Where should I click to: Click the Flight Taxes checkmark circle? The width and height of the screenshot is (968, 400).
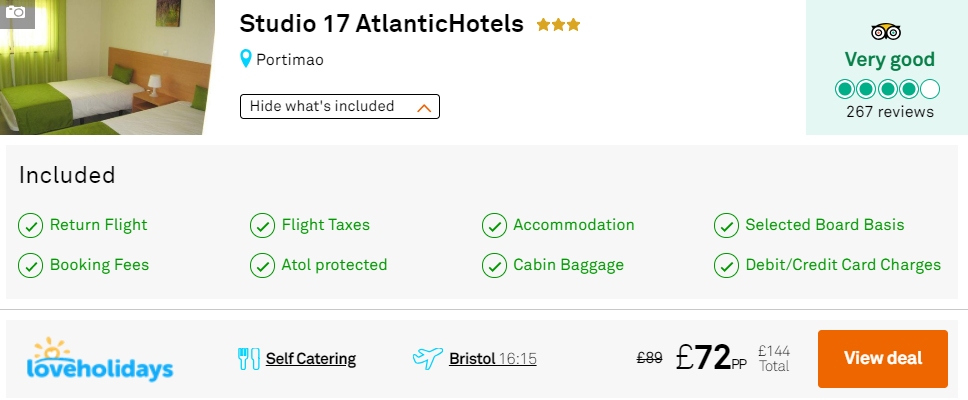click(x=262, y=225)
